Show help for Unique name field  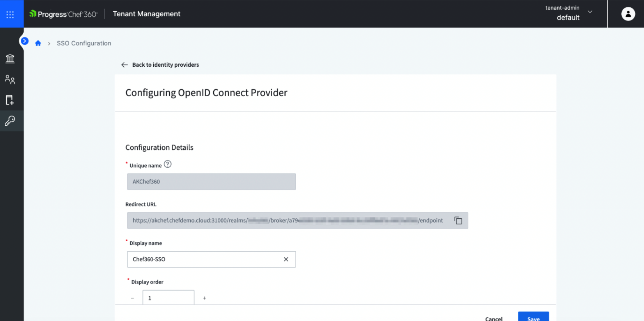pos(167,164)
